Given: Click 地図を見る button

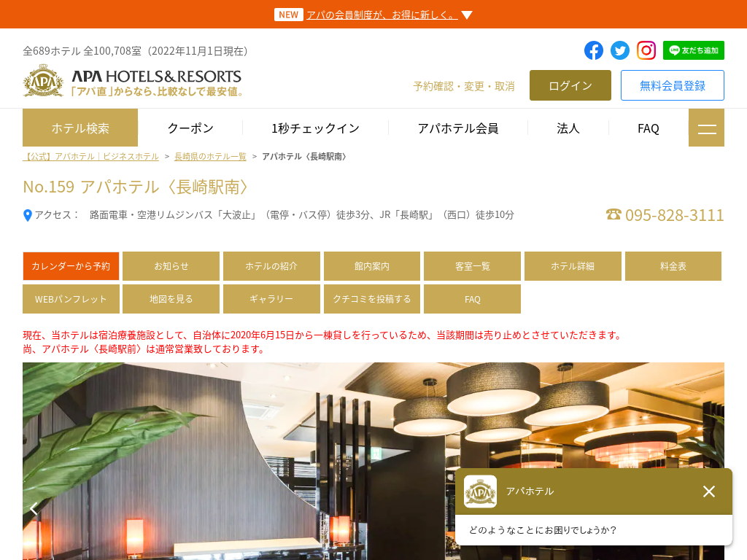Looking at the screenshot, I should (171, 299).
